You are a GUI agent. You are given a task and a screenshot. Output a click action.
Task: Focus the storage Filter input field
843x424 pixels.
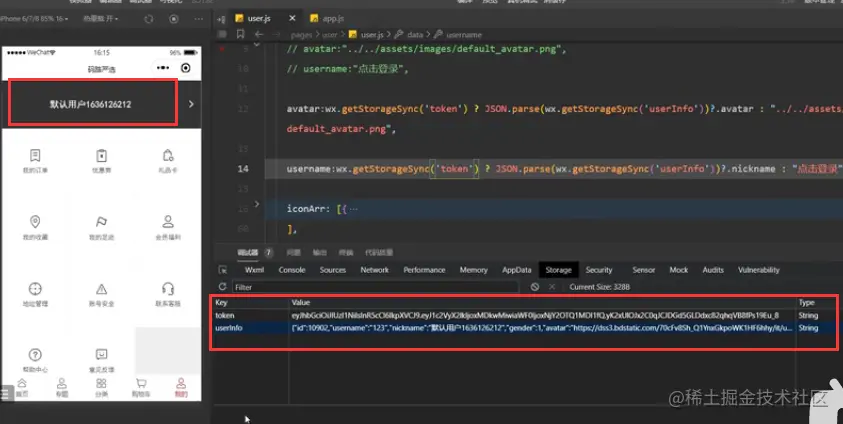(375, 287)
